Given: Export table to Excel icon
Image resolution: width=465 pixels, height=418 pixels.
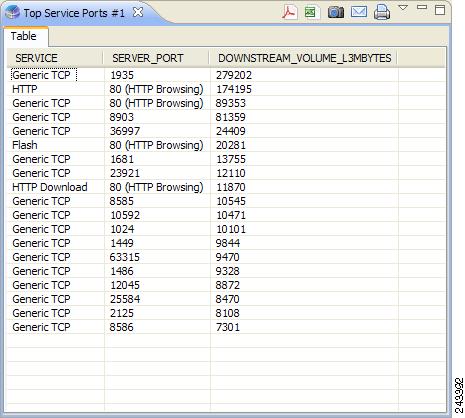Looking at the screenshot, I should coord(311,13).
